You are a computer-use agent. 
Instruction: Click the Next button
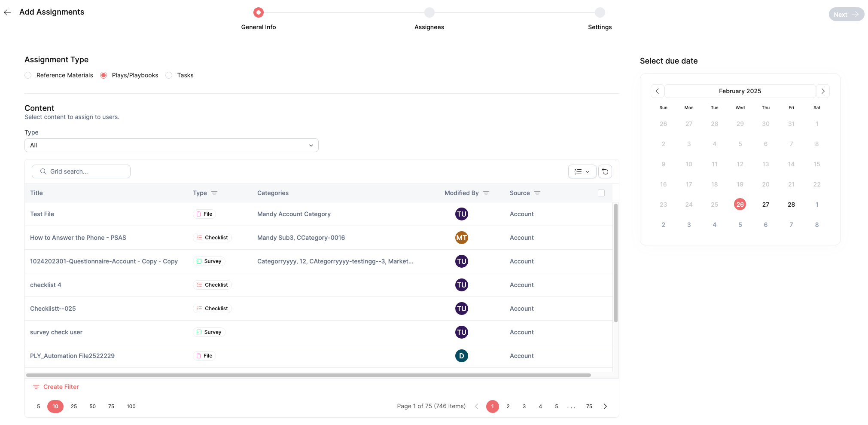[846, 14]
